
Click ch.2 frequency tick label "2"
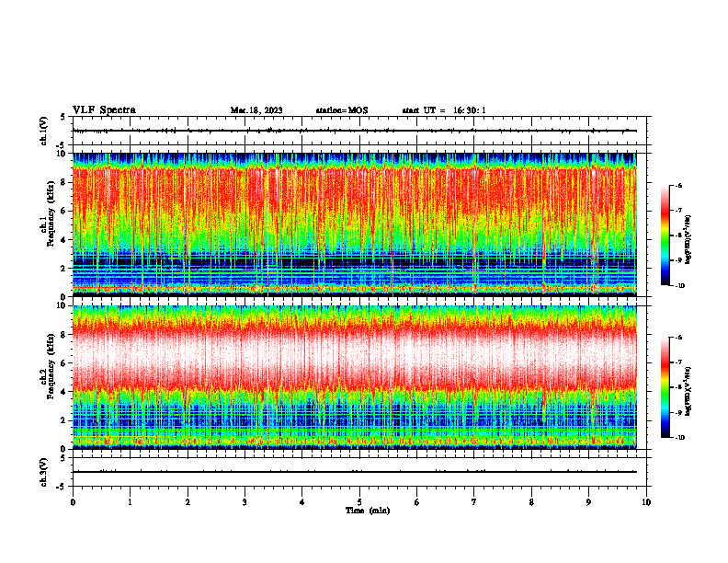click(x=64, y=420)
